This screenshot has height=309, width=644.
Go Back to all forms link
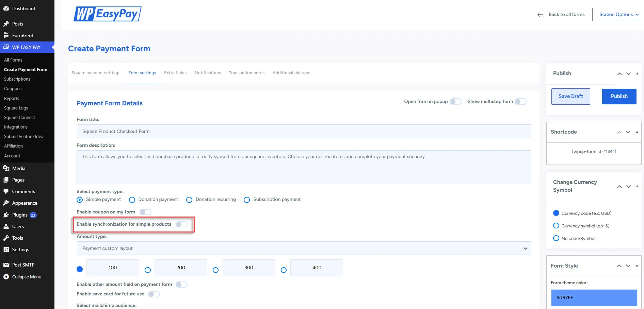(x=566, y=15)
